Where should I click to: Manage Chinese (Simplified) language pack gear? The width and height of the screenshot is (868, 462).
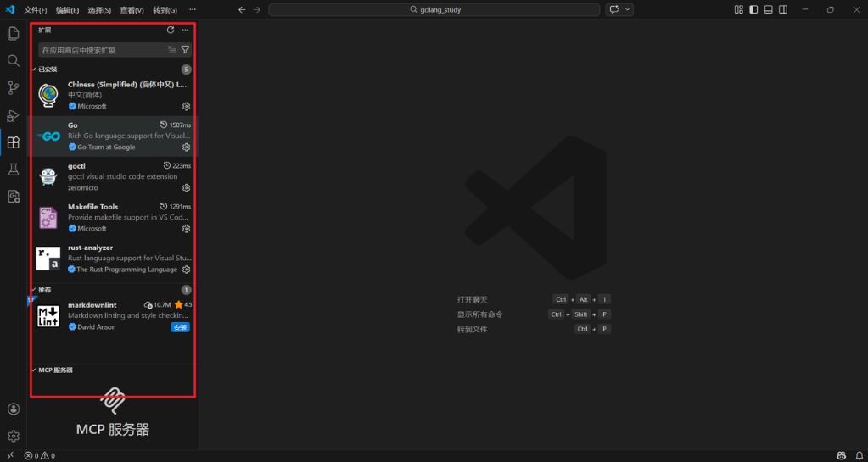pos(187,106)
